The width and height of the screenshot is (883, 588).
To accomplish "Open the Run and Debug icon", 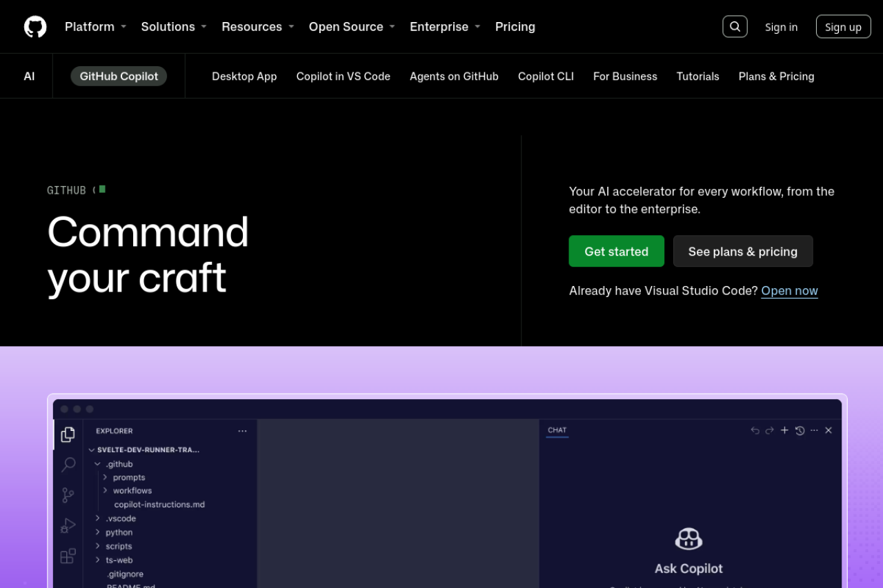I will (x=68, y=525).
